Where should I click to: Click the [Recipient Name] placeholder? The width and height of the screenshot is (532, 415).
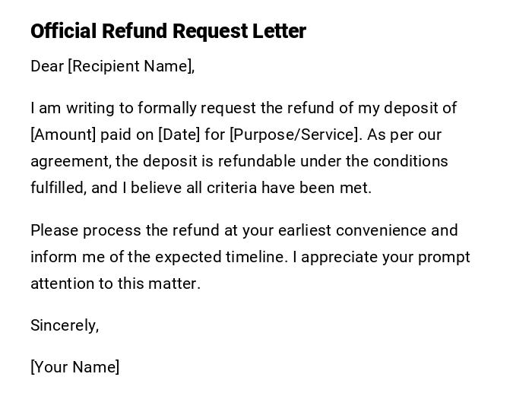[130, 66]
